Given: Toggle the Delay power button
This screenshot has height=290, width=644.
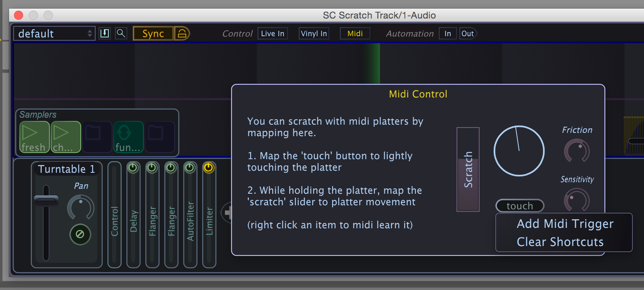Looking at the screenshot, I should [133, 168].
